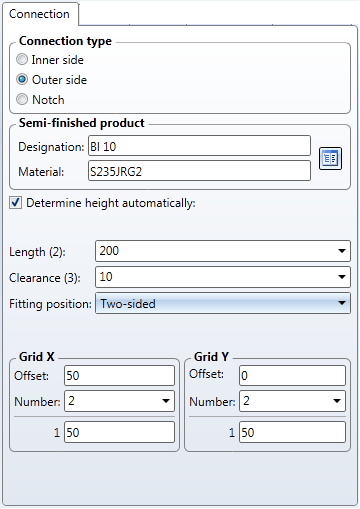360x509 pixels.
Task: Open the semi-finished product catalogue icon
Action: click(x=330, y=159)
